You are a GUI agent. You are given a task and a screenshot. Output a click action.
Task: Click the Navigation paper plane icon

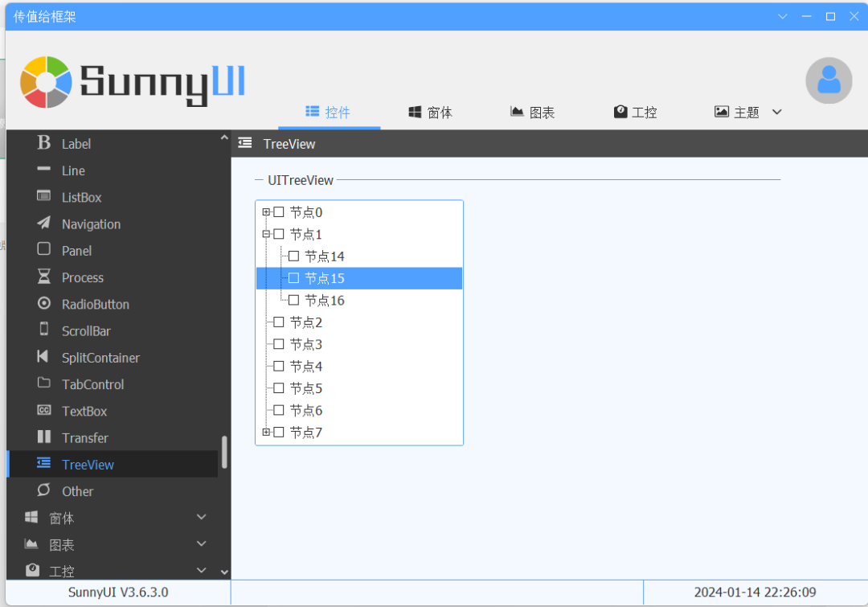(44, 224)
